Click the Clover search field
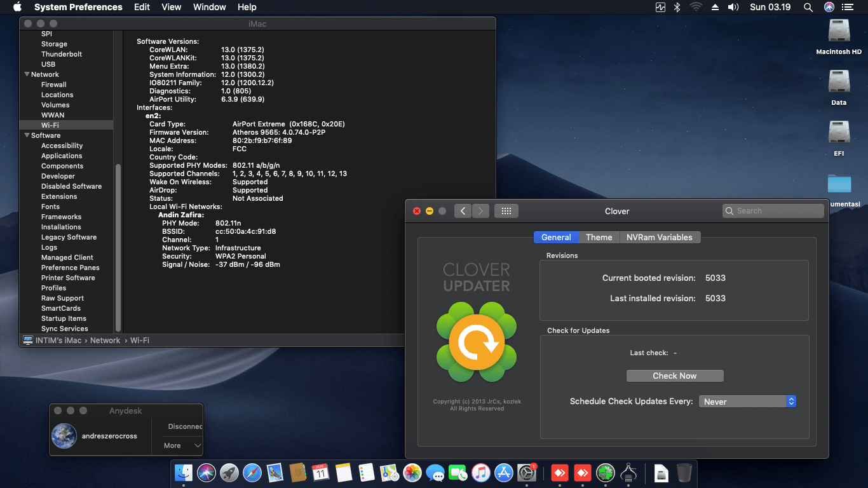 (x=773, y=211)
